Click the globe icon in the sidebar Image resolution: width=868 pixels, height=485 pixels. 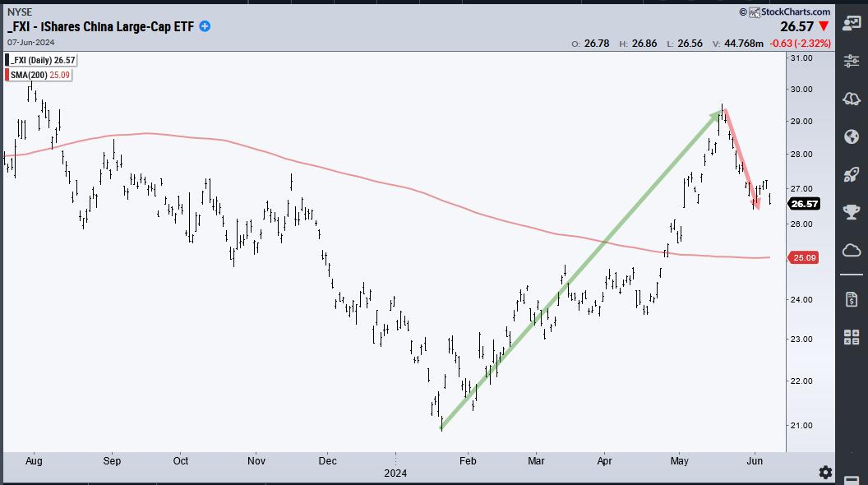pos(852,136)
